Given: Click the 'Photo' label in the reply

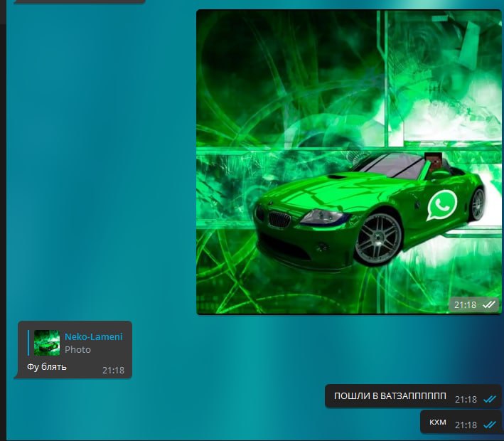Looking at the screenshot, I should coord(77,350).
